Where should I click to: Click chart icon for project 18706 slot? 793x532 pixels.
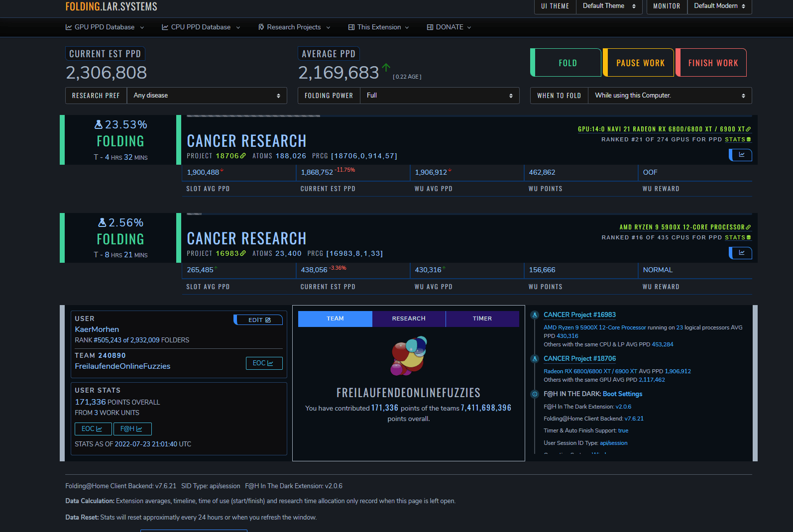click(x=741, y=155)
